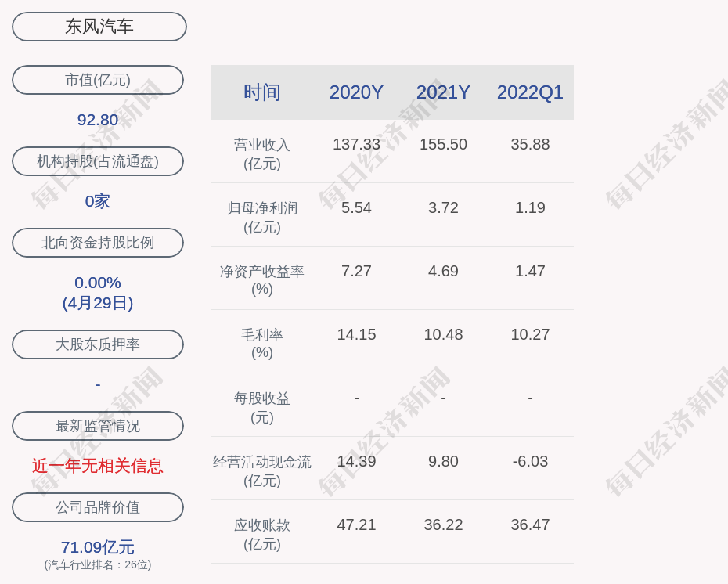Click the 3.72 net profit cell
The image size is (728, 584).
[443, 207]
